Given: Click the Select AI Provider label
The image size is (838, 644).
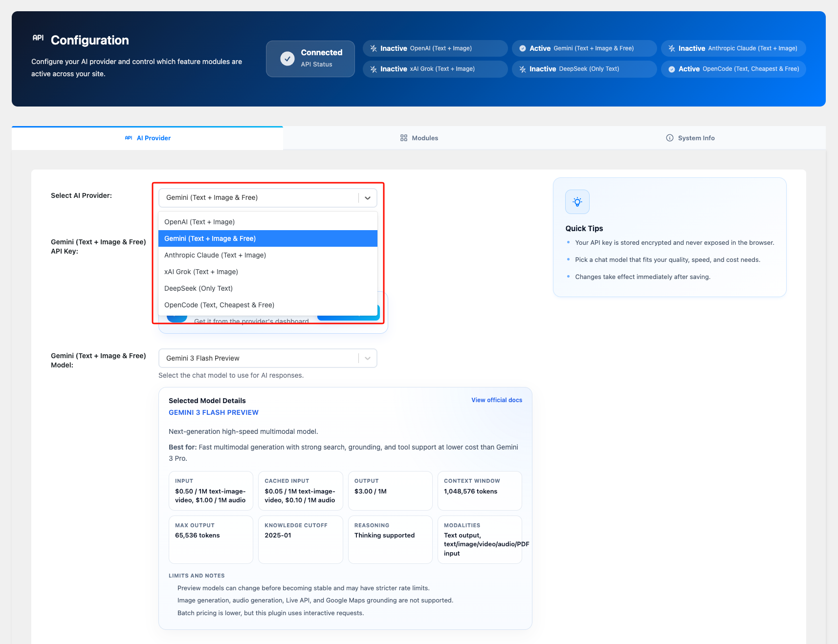Looking at the screenshot, I should 81,195.
